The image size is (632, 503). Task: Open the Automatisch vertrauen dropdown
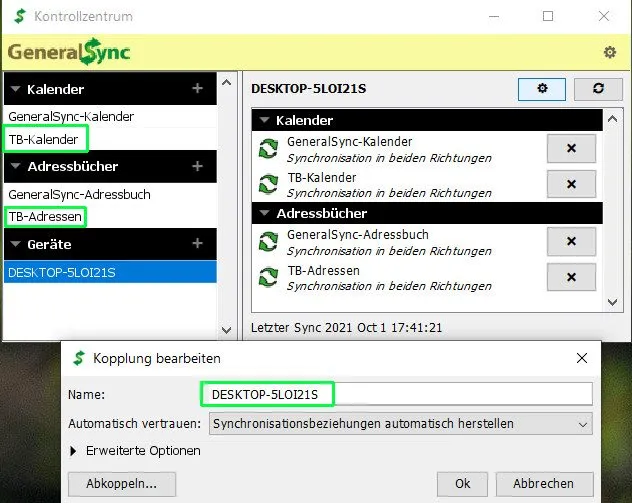click(x=401, y=424)
